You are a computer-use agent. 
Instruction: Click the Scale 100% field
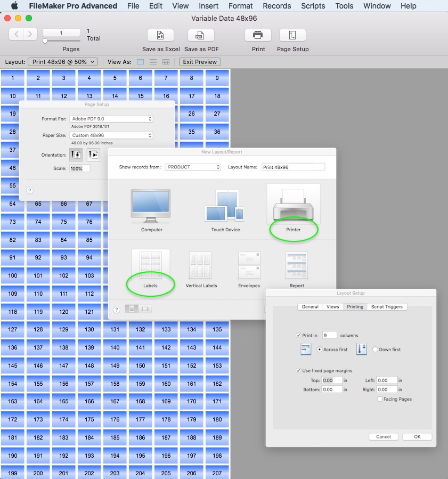(79, 168)
